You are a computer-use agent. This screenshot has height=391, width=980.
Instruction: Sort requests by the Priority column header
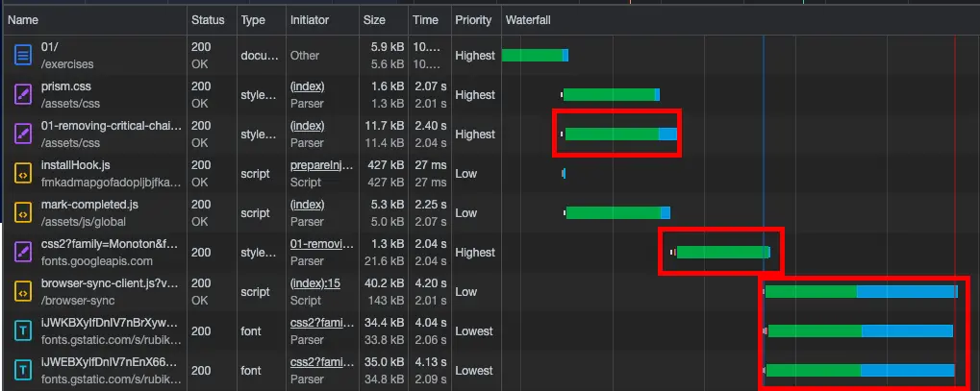[474, 20]
